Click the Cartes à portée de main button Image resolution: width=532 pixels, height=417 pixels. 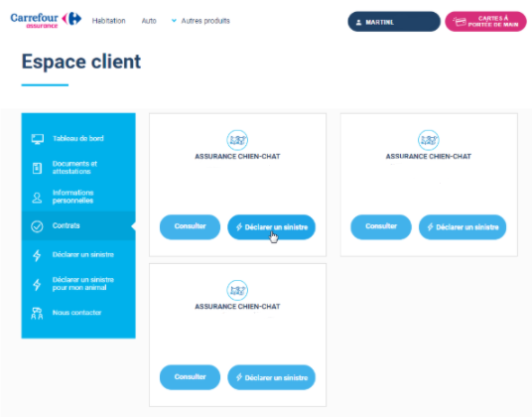486,22
